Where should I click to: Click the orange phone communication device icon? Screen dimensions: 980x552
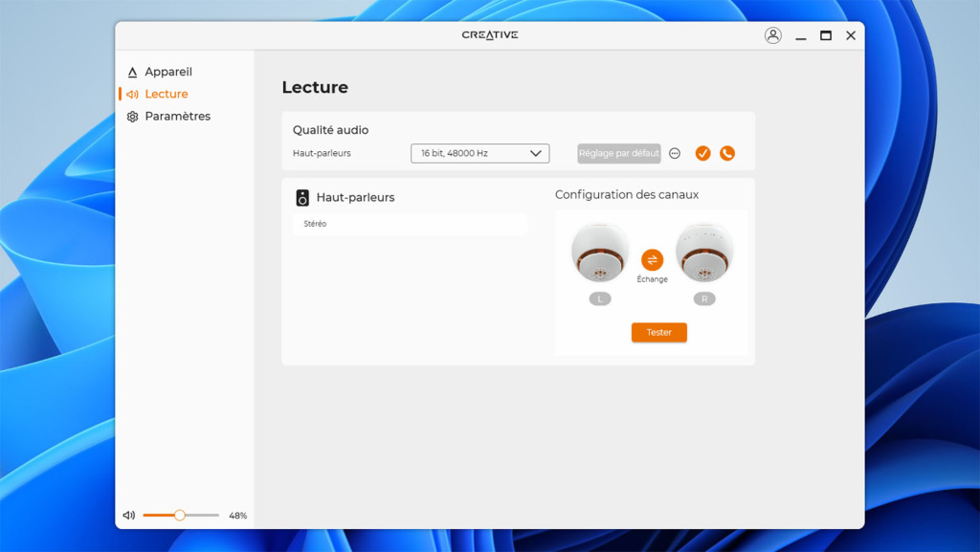click(727, 153)
